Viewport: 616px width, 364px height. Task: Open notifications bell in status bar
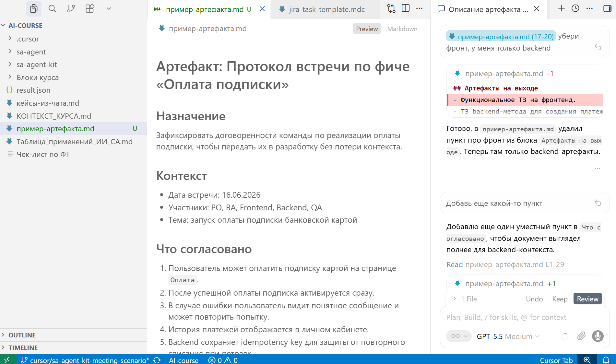pyautogui.click(x=606, y=360)
